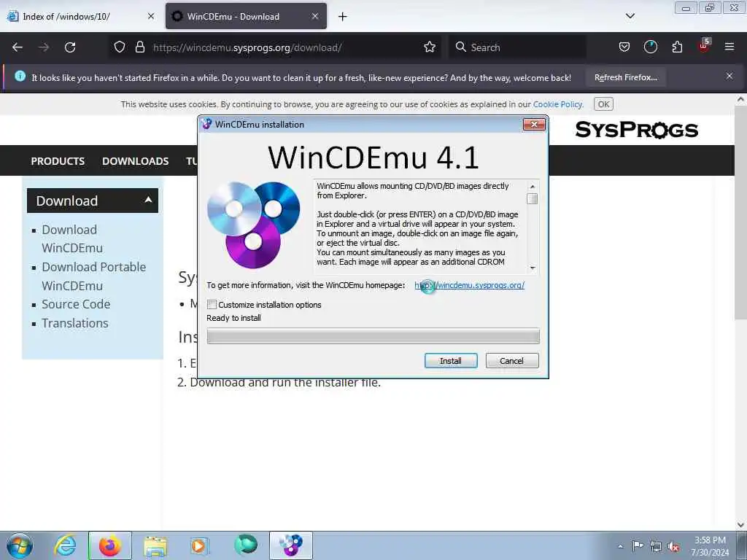
Task: Open the Translations link
Action: click(x=75, y=323)
